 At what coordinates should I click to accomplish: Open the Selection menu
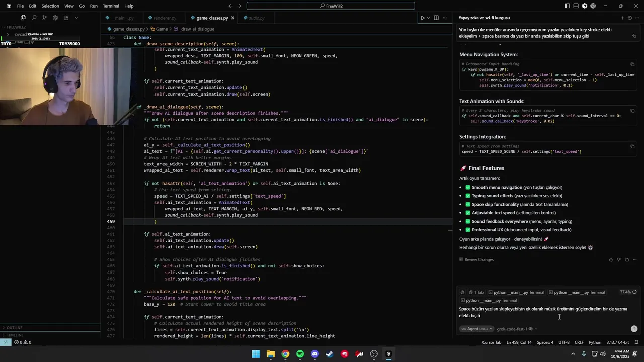50,6
